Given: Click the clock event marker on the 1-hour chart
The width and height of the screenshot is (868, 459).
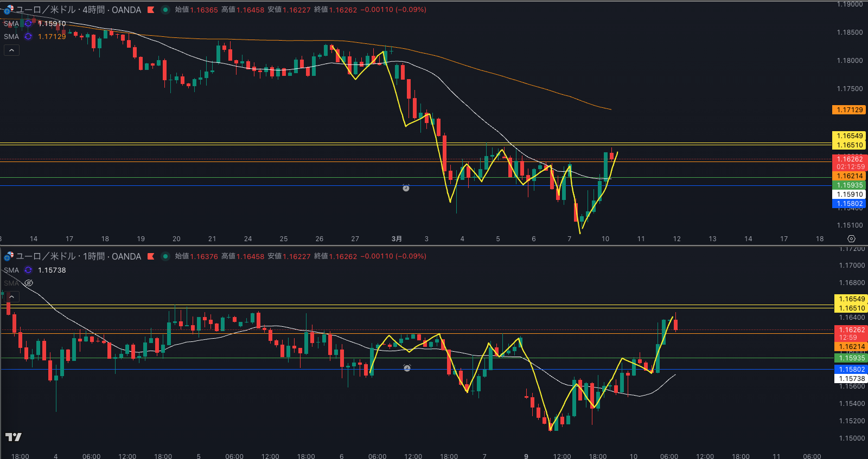Looking at the screenshot, I should click(407, 368).
